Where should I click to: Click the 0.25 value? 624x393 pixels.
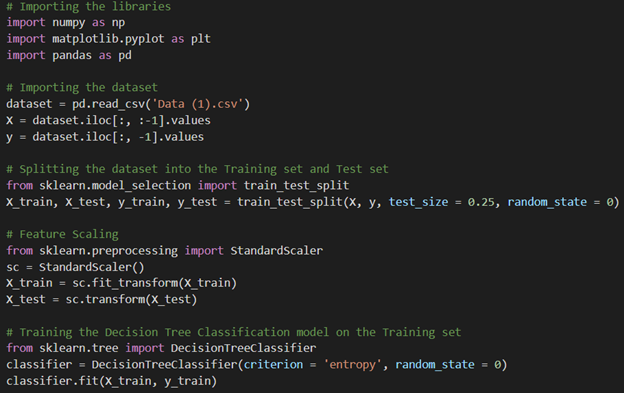pyautogui.click(x=481, y=202)
